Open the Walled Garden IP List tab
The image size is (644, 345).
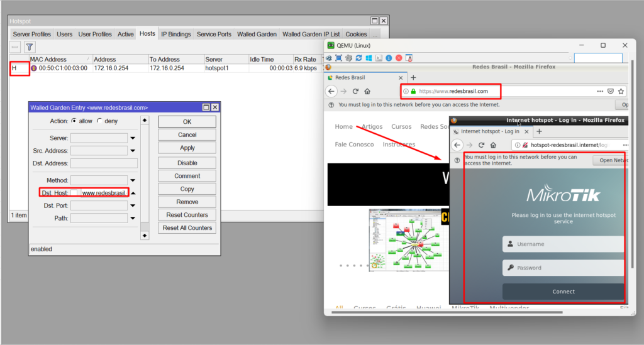(x=311, y=34)
